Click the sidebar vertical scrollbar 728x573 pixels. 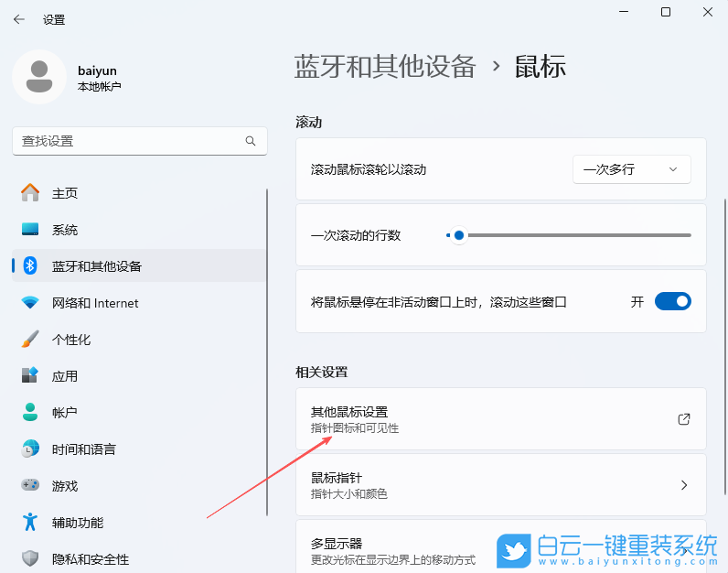(267, 351)
